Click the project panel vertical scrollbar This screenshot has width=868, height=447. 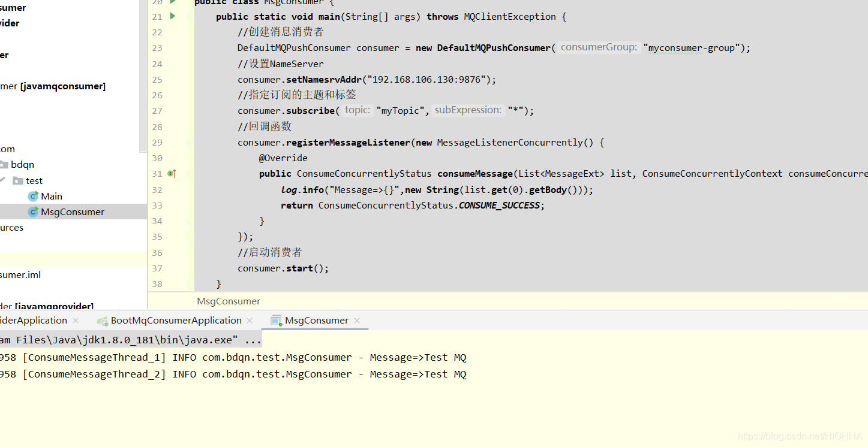(x=143, y=75)
